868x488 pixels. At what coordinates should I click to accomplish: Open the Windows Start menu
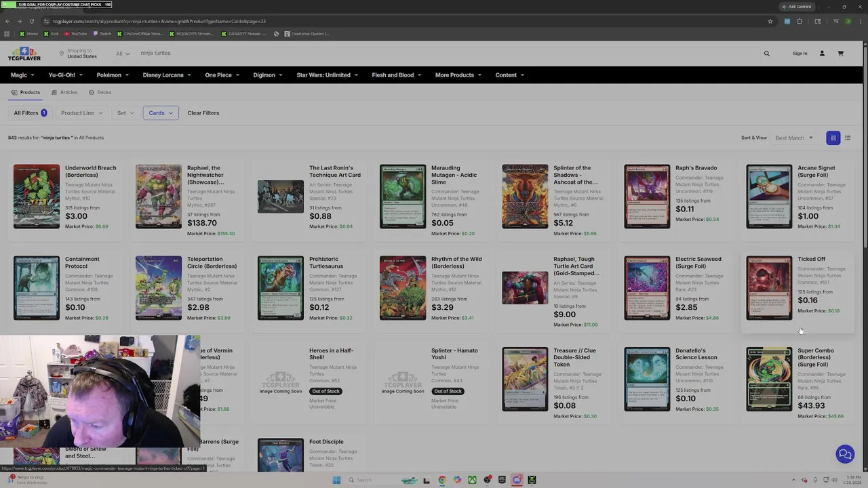pos(336,480)
